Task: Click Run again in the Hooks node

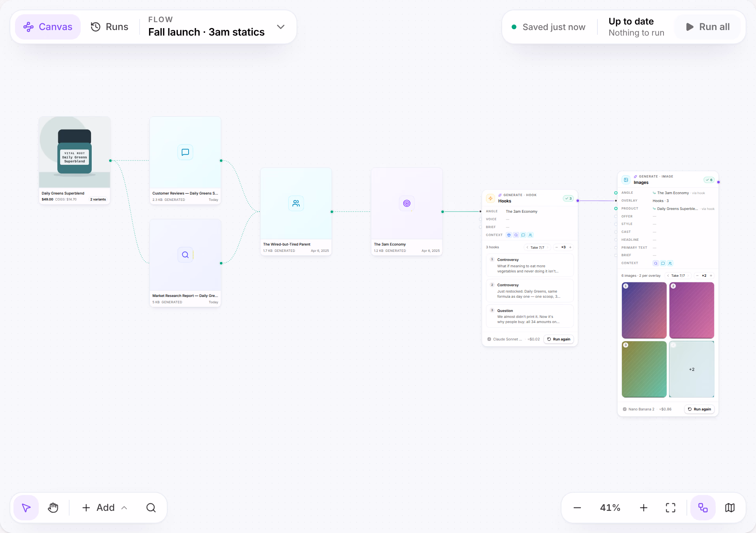Action: pyautogui.click(x=559, y=339)
